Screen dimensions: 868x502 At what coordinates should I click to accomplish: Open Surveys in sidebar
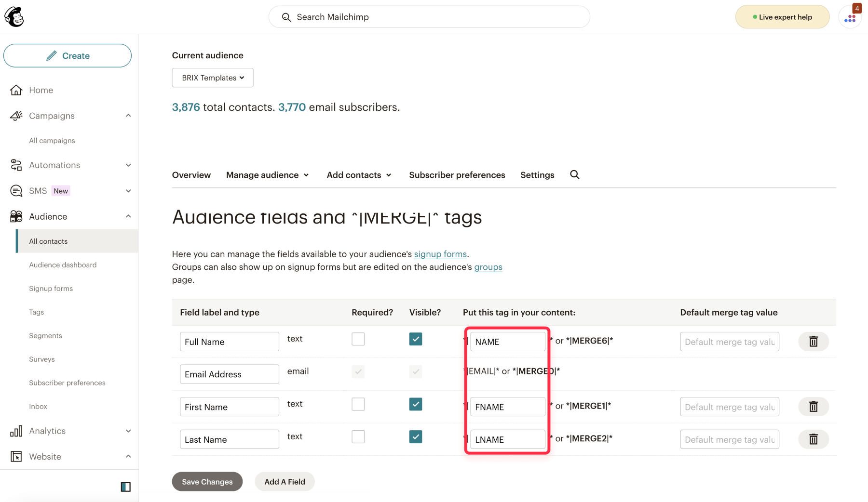(42, 359)
